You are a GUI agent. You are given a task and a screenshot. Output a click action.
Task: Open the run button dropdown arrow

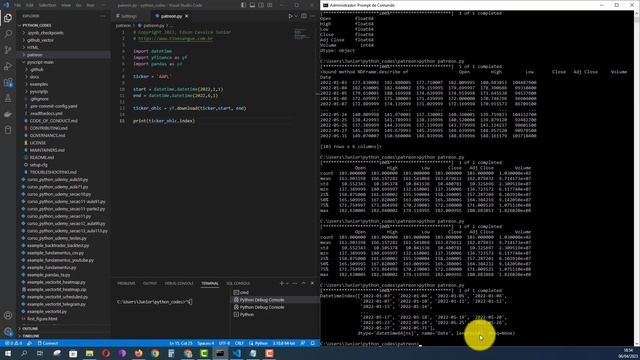(296, 16)
